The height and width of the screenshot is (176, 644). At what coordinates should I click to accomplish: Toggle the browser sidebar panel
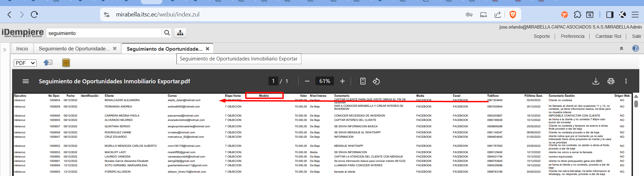pos(610,14)
